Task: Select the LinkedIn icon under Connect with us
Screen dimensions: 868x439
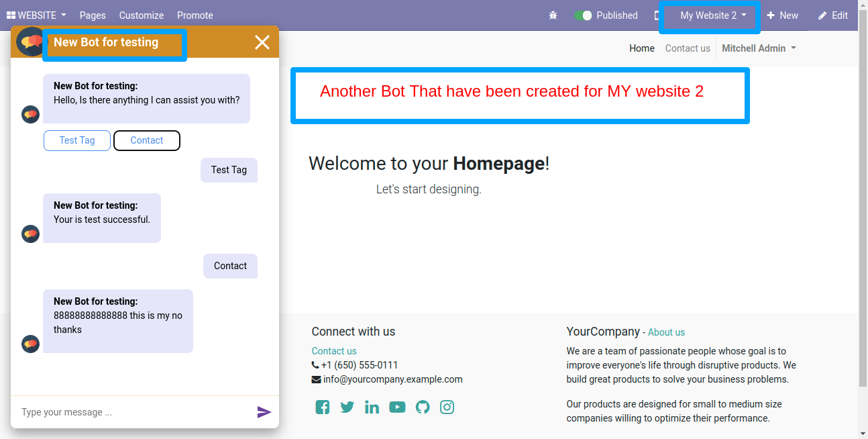Action: pos(372,407)
